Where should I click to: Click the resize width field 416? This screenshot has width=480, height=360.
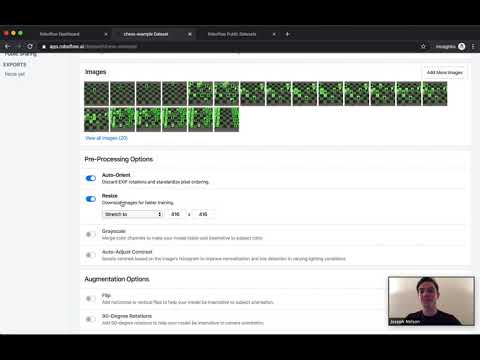[x=176, y=214]
